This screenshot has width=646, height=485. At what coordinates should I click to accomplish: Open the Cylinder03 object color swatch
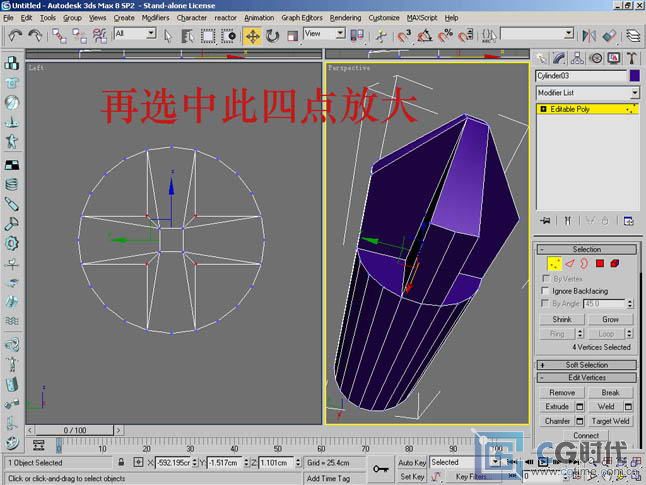point(634,75)
